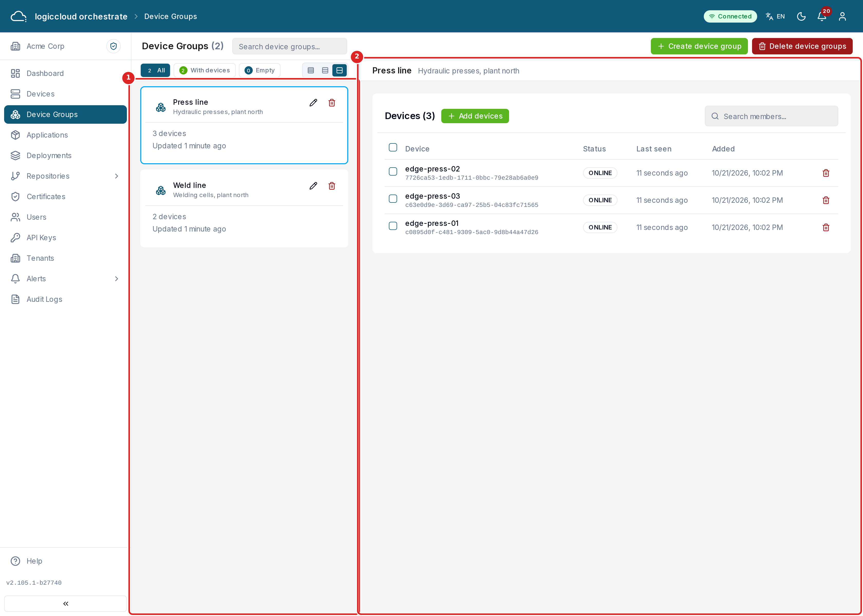Click the Create device group button

pyautogui.click(x=699, y=46)
